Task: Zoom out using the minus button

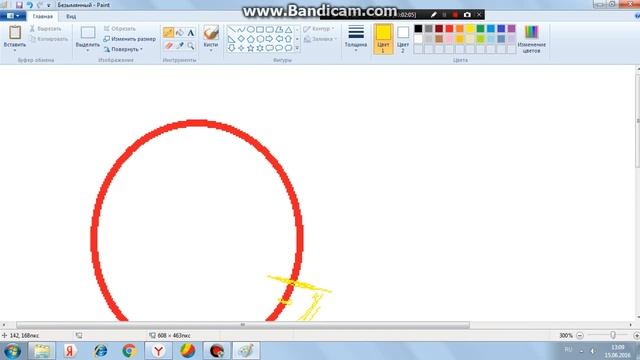Action: (x=580, y=336)
